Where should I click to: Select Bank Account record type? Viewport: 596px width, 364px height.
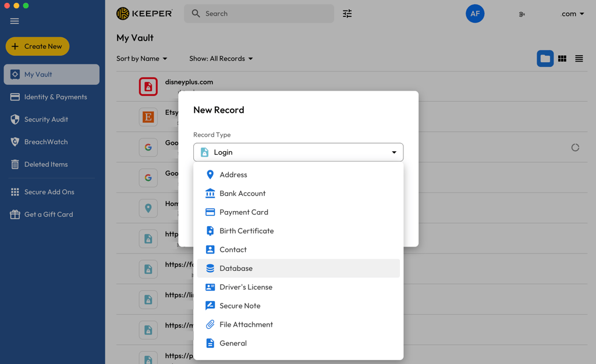click(x=298, y=193)
